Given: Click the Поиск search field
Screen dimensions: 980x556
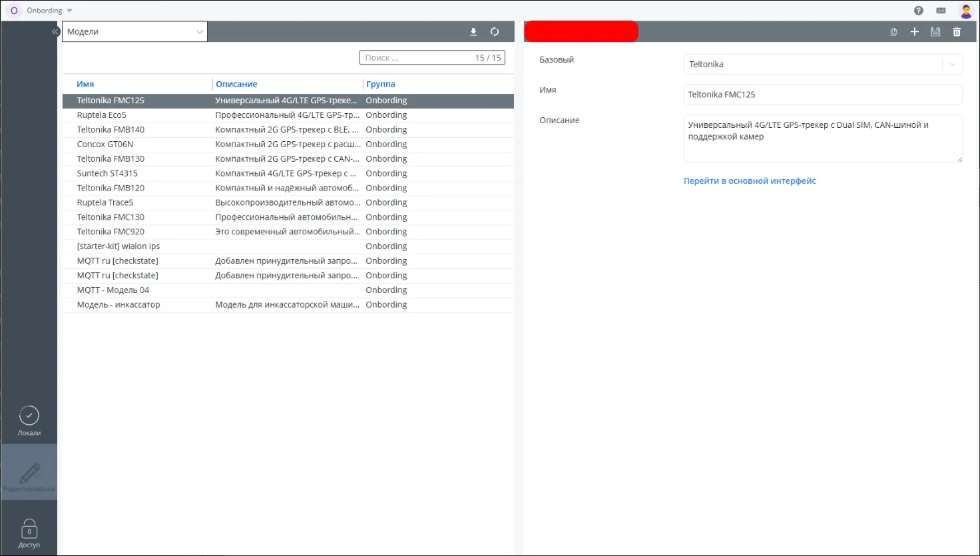Looking at the screenshot, I should (x=416, y=58).
